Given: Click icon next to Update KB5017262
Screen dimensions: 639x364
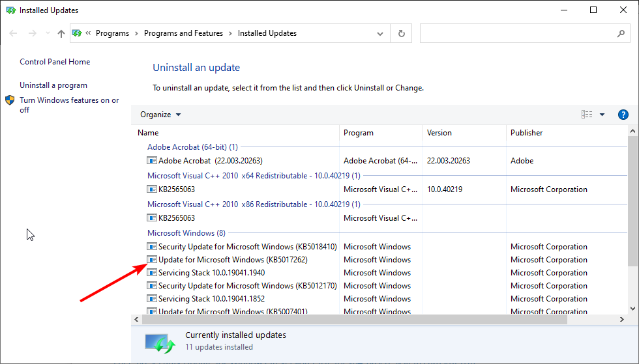Looking at the screenshot, I should tap(151, 259).
